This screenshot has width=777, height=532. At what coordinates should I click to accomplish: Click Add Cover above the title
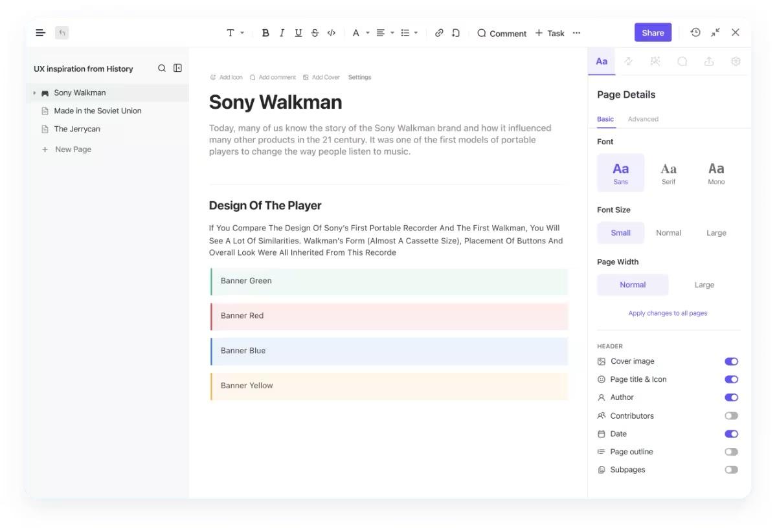(x=321, y=77)
